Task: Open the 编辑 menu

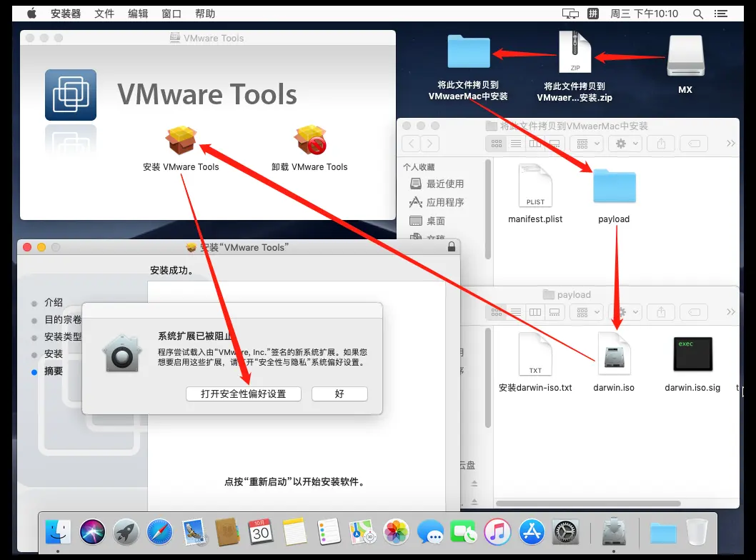Action: [138, 14]
